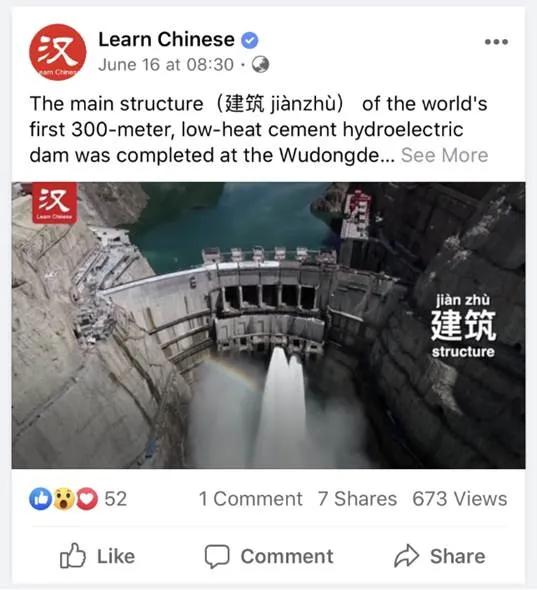The height and width of the screenshot is (590, 537).
Task: View the 52 reactions count
Action: click(116, 499)
